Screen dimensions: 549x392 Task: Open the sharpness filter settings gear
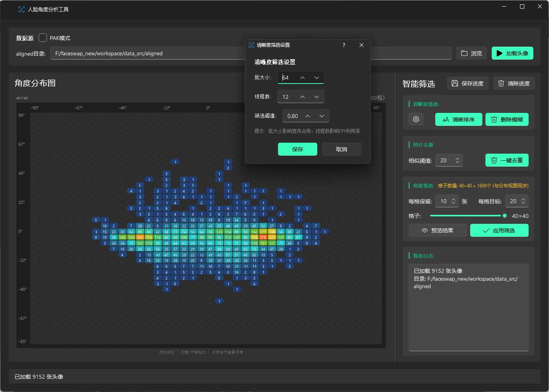(416, 119)
